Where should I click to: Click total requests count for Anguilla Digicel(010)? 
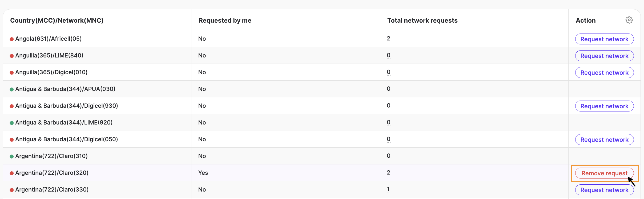point(388,72)
